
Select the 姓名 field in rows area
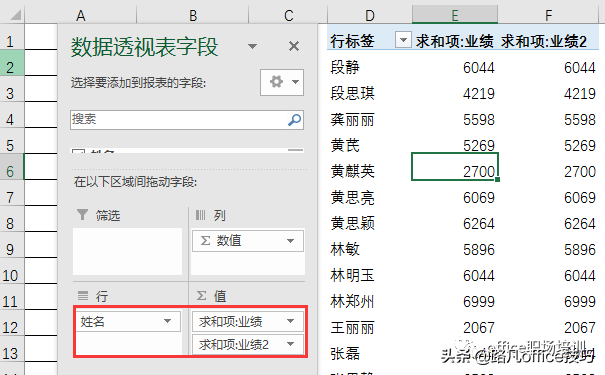tap(128, 321)
